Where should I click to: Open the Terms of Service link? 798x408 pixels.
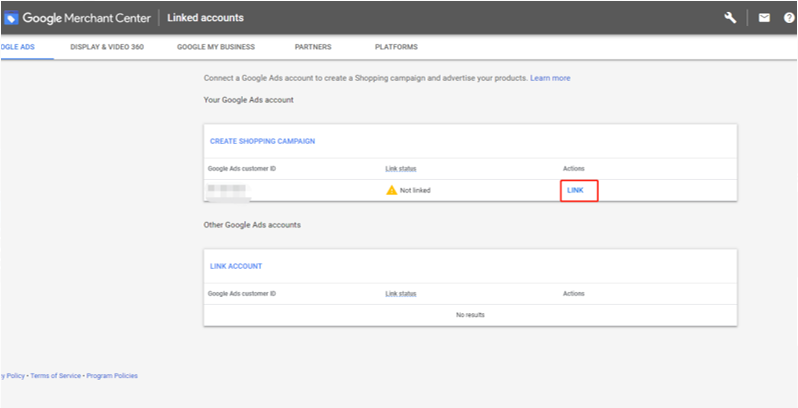[55, 376]
